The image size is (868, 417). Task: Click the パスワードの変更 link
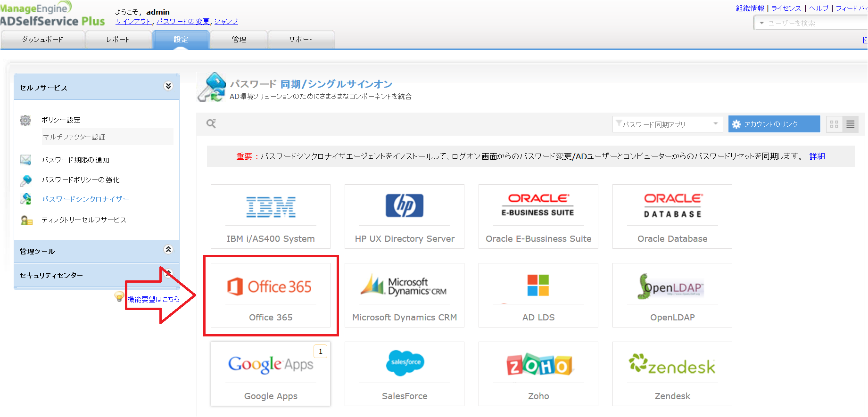click(183, 22)
